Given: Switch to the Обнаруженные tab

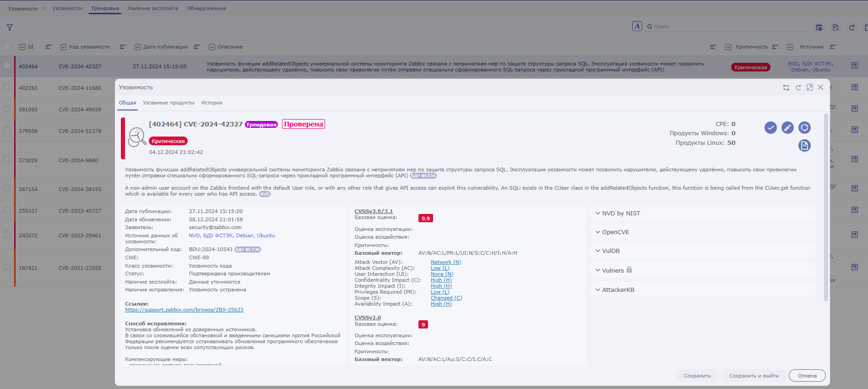Looking at the screenshot, I should tap(206, 8).
